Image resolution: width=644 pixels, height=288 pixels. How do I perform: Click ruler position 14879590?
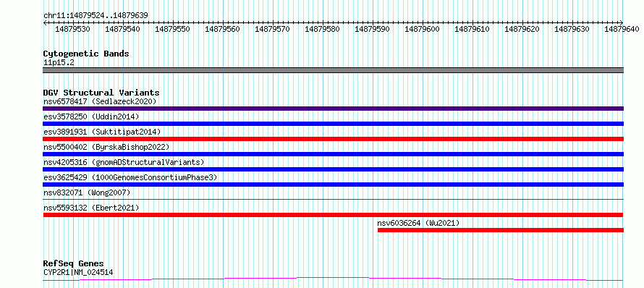(x=372, y=29)
